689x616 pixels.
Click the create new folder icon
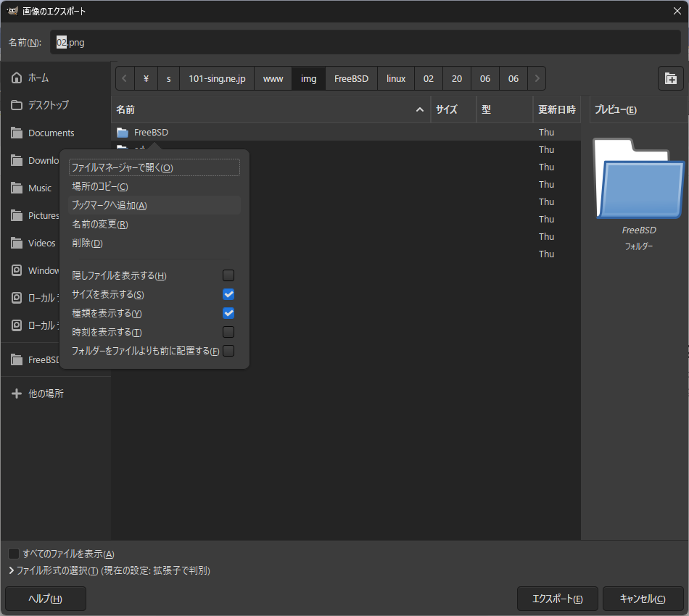671,79
